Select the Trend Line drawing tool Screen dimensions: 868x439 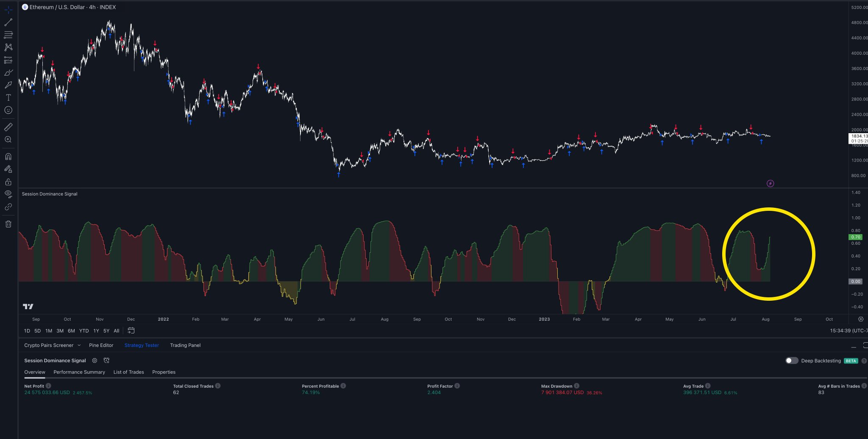(8, 22)
